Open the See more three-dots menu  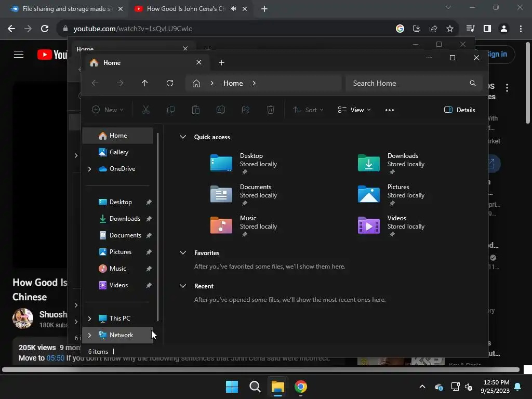pos(390,110)
